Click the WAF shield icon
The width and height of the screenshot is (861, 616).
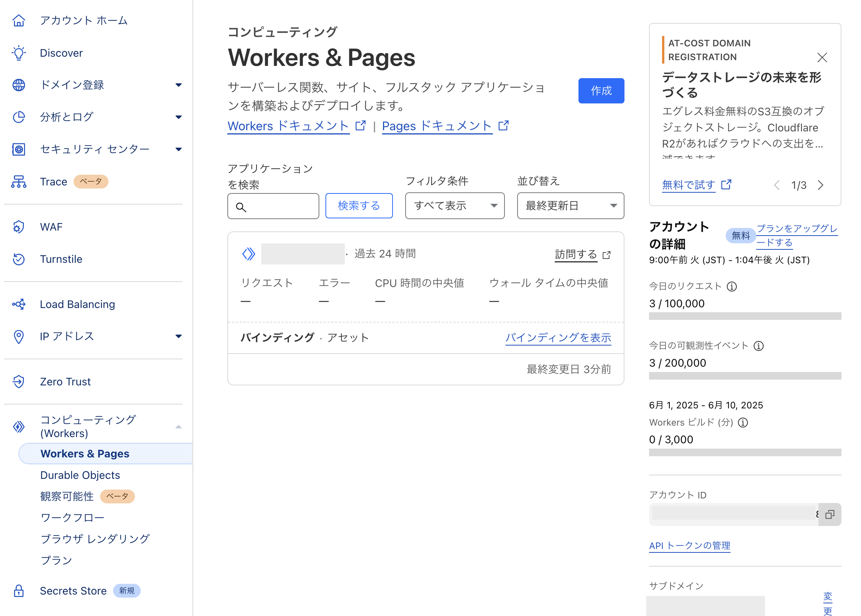click(18, 227)
